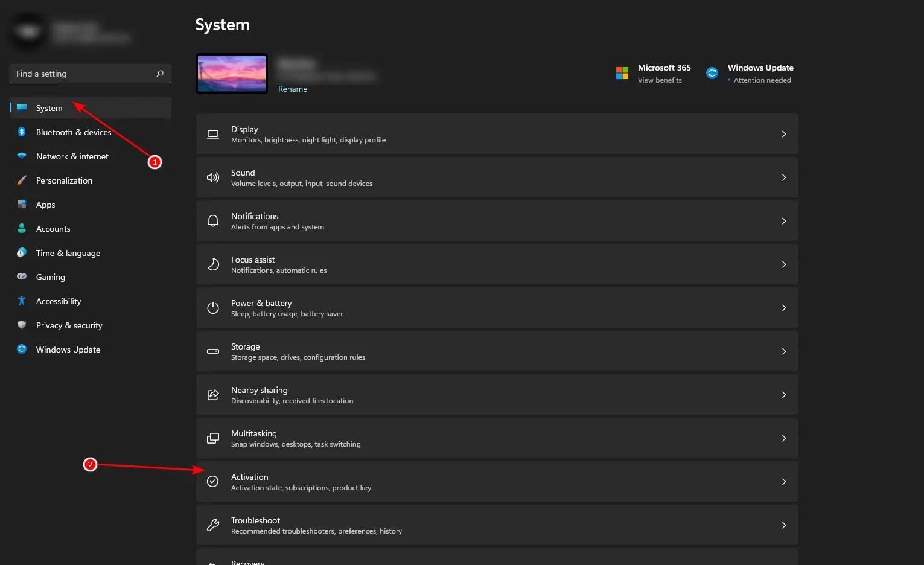Expand the Activation row chevron
Viewport: 924px width, 565px height.
click(784, 481)
